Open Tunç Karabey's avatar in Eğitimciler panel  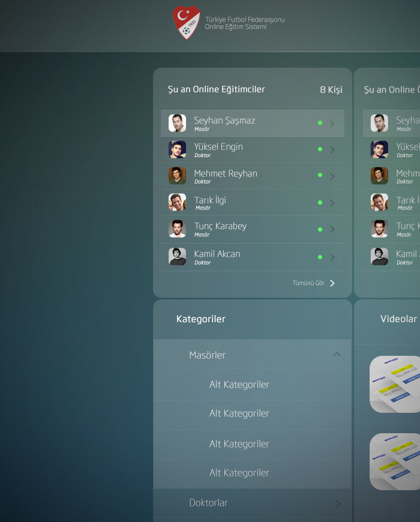tap(177, 229)
